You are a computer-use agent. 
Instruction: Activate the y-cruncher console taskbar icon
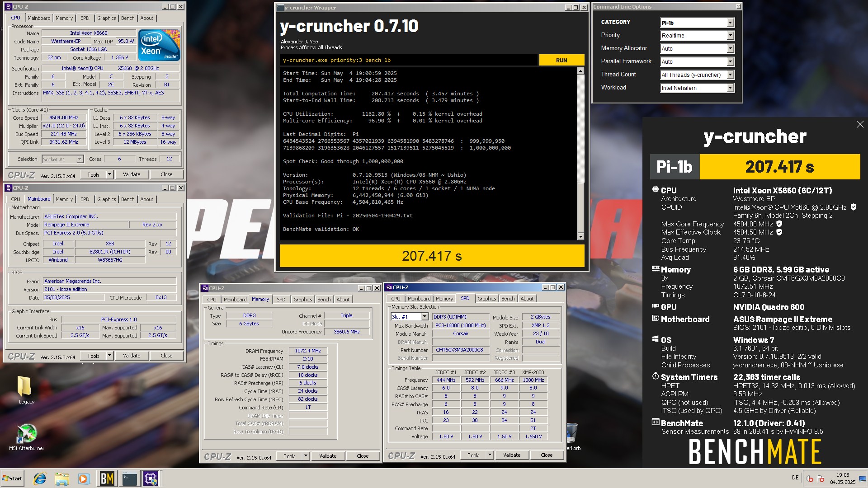[129, 479]
